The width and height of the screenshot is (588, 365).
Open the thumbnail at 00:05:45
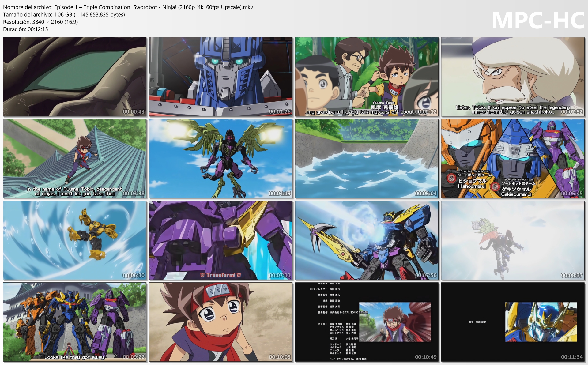pos(513,159)
